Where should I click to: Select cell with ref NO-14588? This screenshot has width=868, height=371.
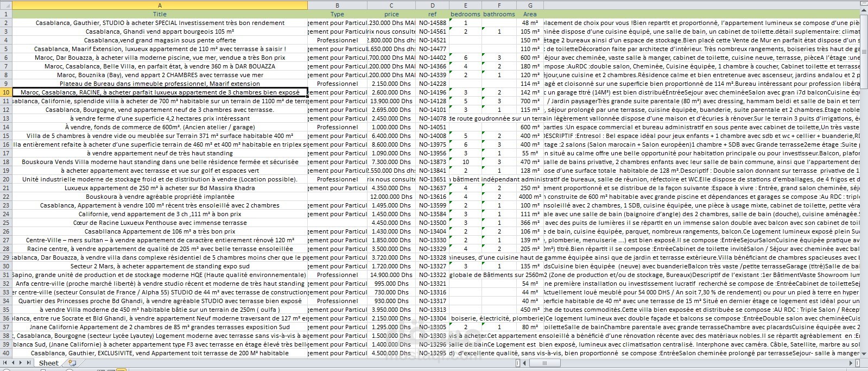432,23
